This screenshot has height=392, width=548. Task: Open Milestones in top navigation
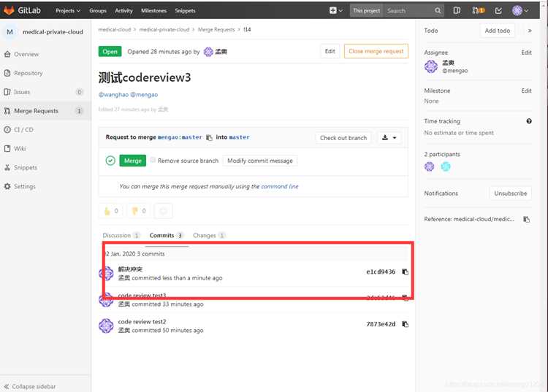tap(153, 11)
